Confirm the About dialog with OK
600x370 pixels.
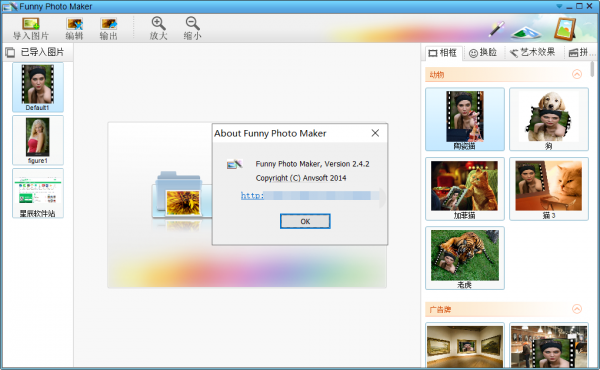tap(305, 221)
